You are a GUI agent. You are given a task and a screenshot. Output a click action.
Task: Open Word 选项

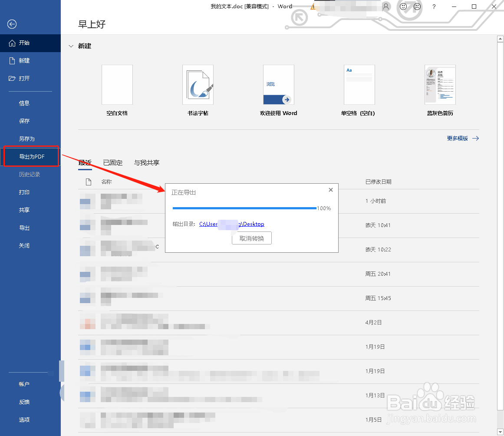pyautogui.click(x=30, y=419)
